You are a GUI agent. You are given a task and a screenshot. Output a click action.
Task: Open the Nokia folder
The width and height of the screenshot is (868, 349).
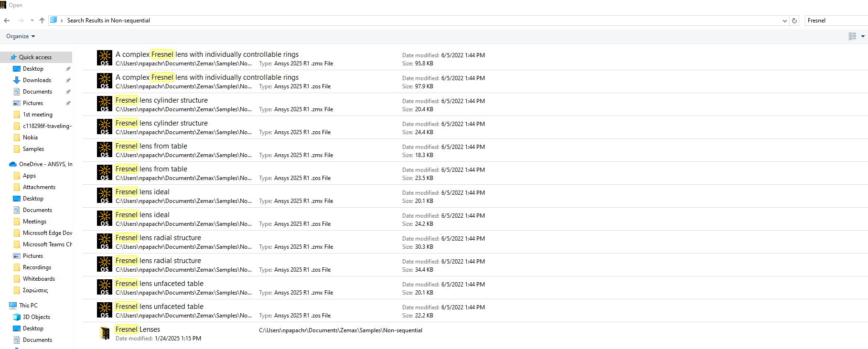(x=30, y=137)
